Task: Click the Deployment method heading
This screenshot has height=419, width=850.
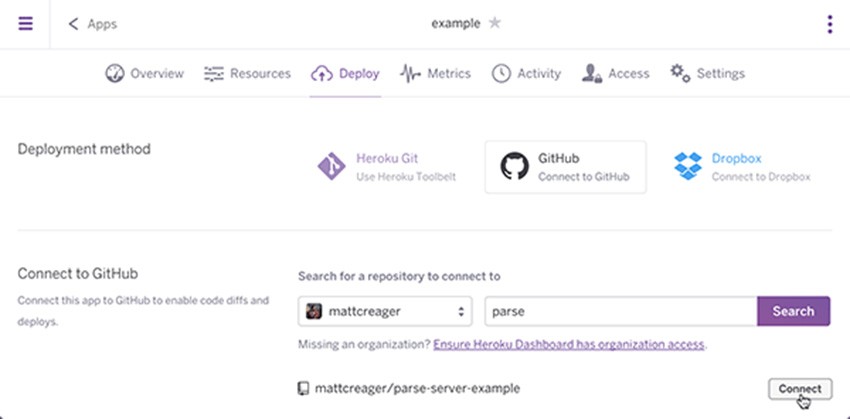Action: (x=84, y=149)
